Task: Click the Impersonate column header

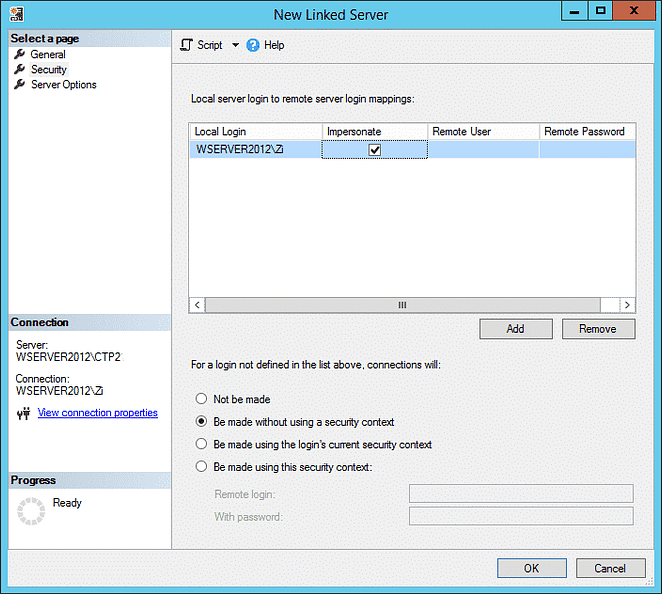Action: tap(375, 132)
